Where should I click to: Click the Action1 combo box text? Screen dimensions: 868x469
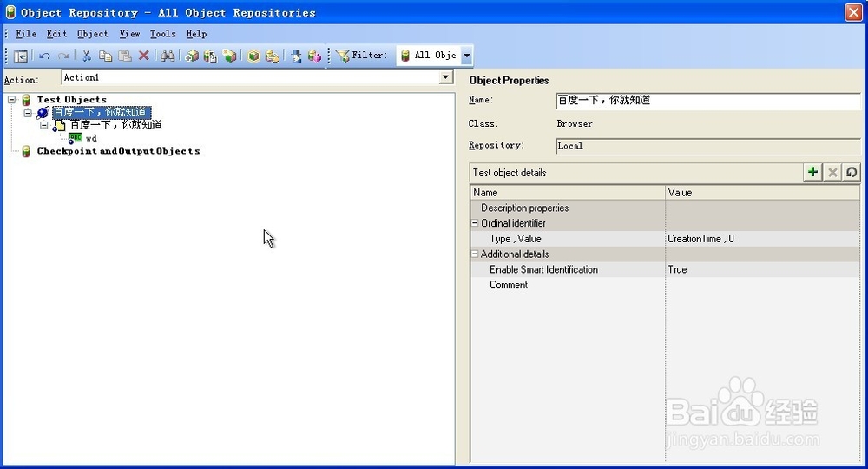click(250, 77)
